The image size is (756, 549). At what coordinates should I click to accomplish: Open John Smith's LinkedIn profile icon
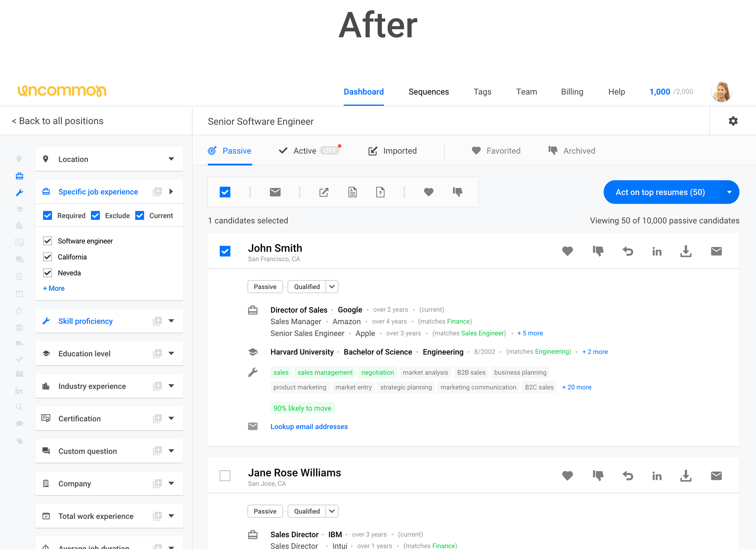657,252
